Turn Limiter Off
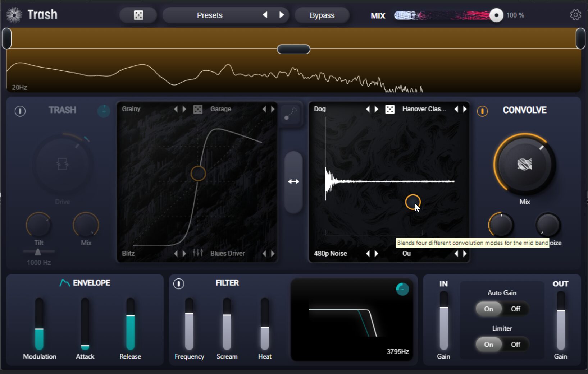 pos(516,345)
